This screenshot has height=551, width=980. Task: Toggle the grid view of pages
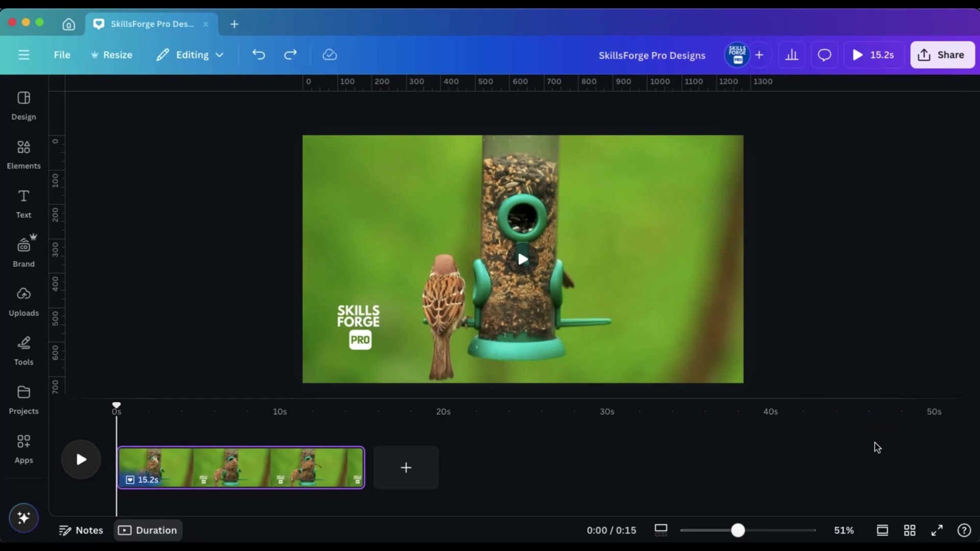(910, 530)
